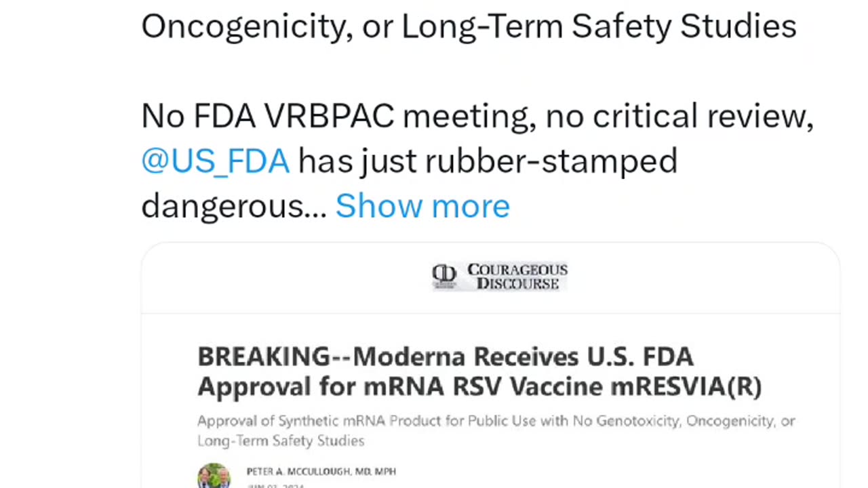Click 'Long-Term Safety Studies' in the card subtitle

(x=281, y=441)
